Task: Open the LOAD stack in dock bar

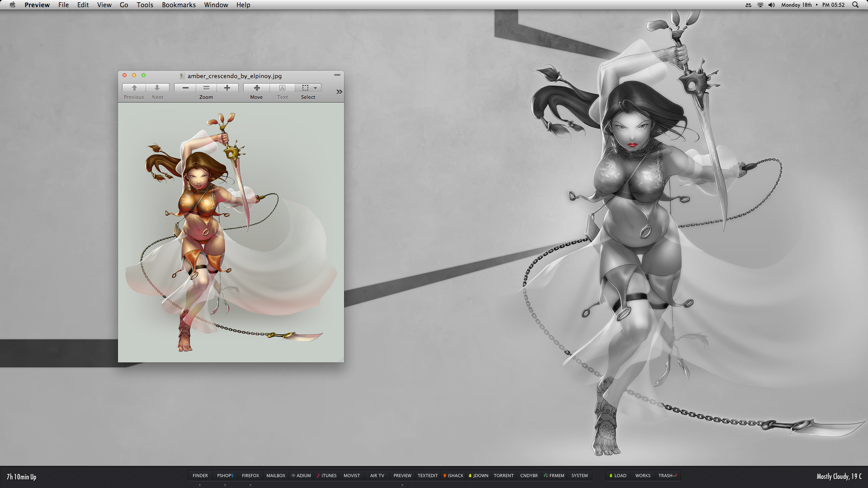Action: point(618,475)
